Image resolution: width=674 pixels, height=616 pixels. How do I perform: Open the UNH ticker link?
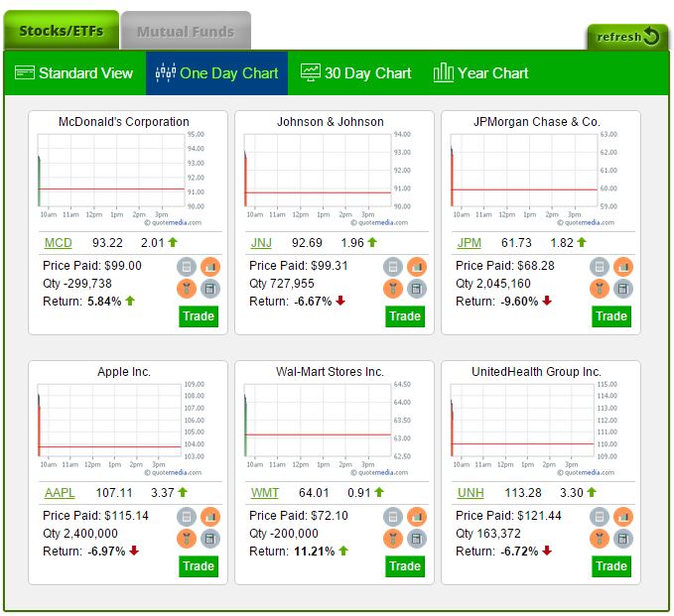coord(471,493)
